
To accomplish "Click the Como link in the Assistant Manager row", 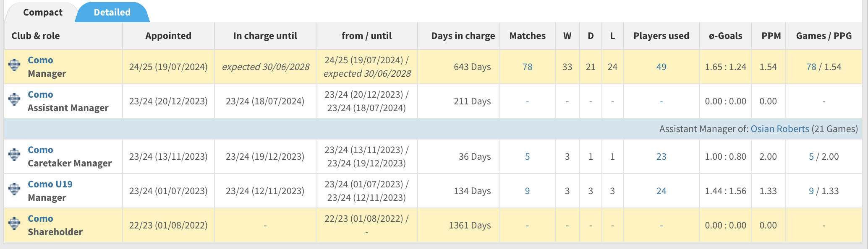I will [40, 94].
